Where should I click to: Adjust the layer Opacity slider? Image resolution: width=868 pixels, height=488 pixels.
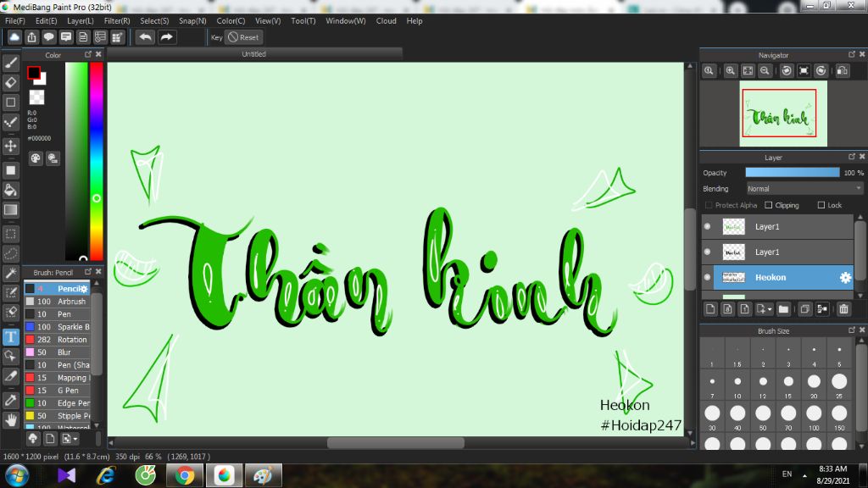click(793, 173)
